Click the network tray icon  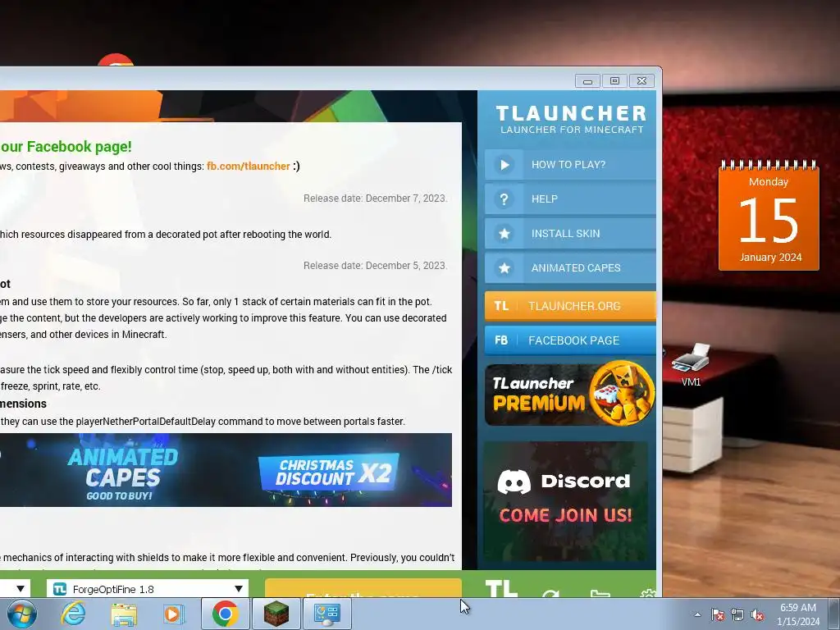click(737, 614)
